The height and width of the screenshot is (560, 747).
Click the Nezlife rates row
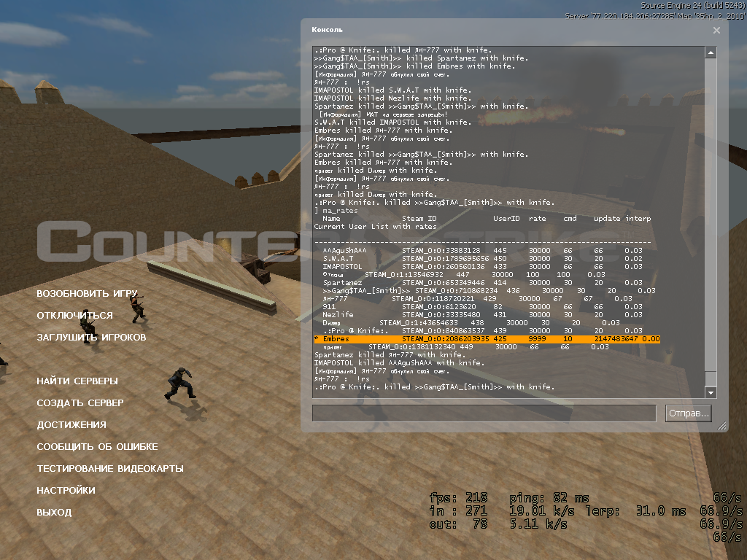(483, 315)
